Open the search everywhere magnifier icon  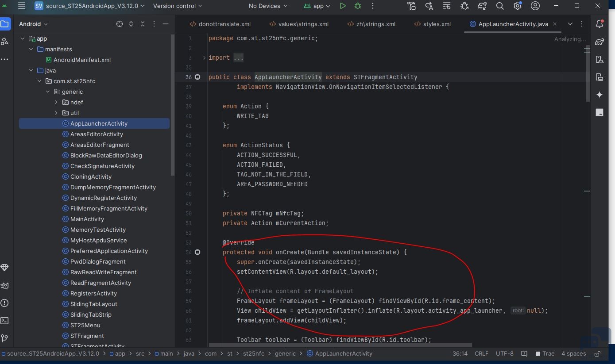click(500, 6)
